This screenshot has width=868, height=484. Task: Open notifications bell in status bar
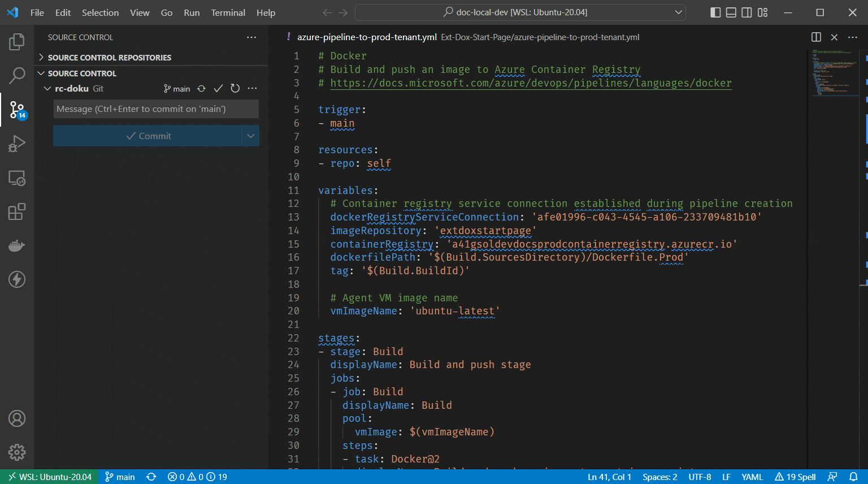click(853, 477)
